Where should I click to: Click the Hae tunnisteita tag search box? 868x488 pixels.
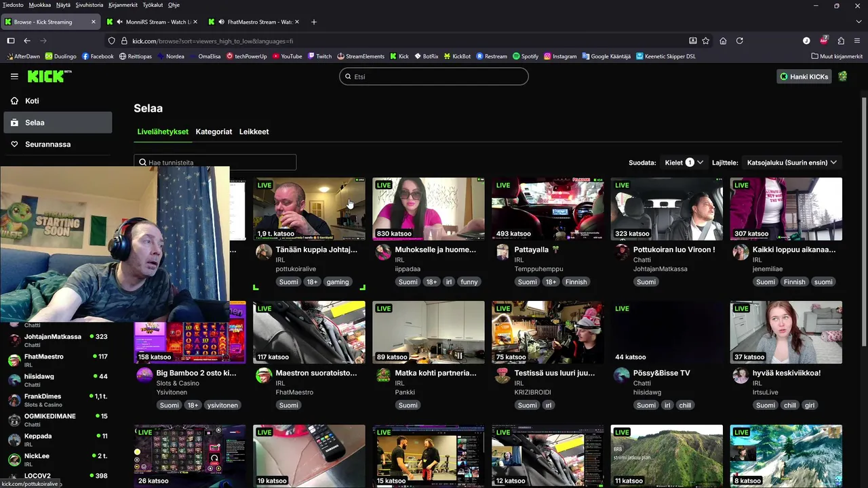[x=215, y=163]
